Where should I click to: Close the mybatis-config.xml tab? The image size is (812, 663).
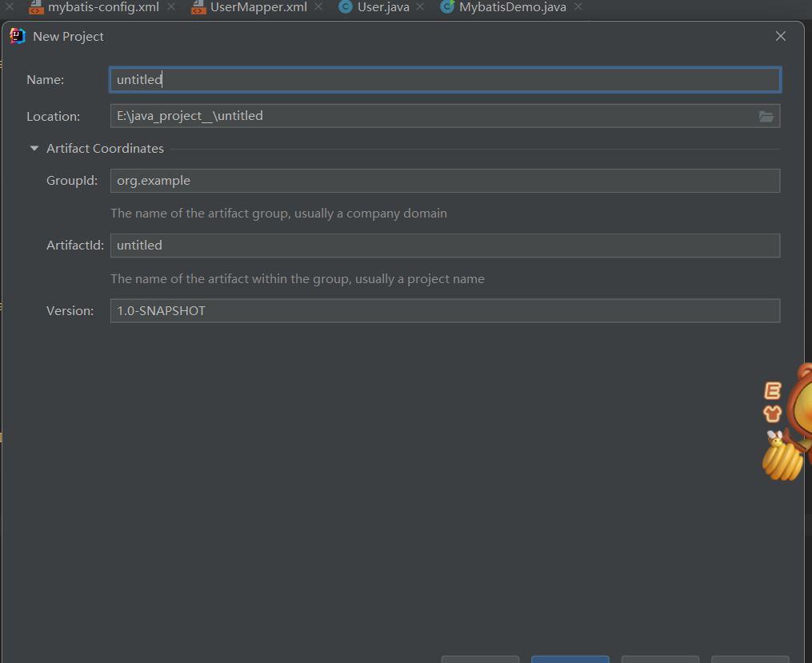pos(171,6)
